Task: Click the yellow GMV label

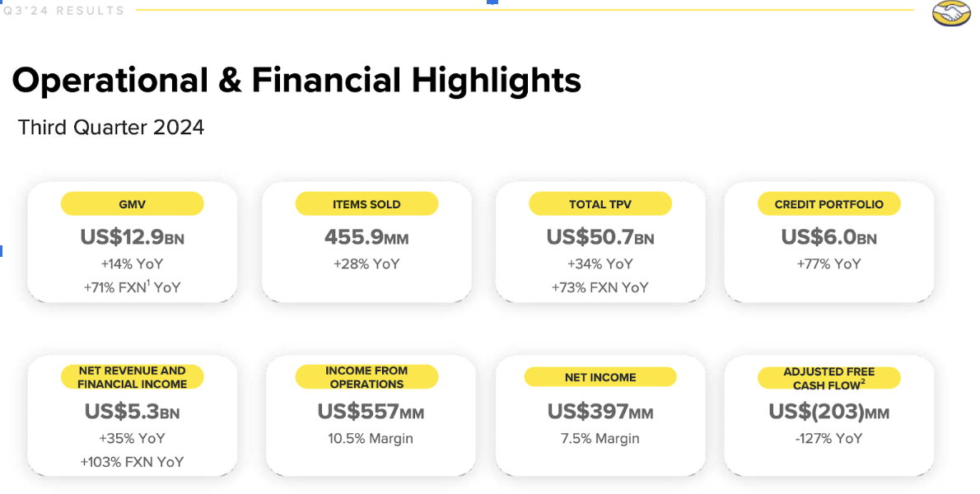Action: [132, 204]
